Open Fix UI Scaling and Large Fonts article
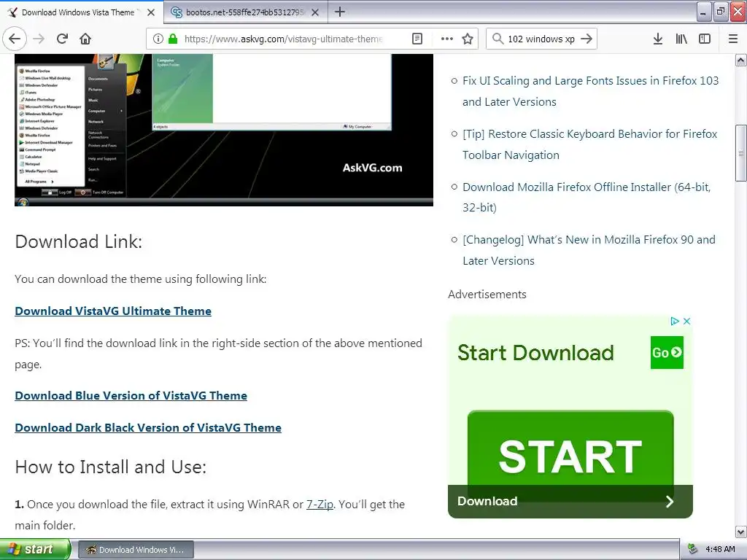 pyautogui.click(x=590, y=91)
